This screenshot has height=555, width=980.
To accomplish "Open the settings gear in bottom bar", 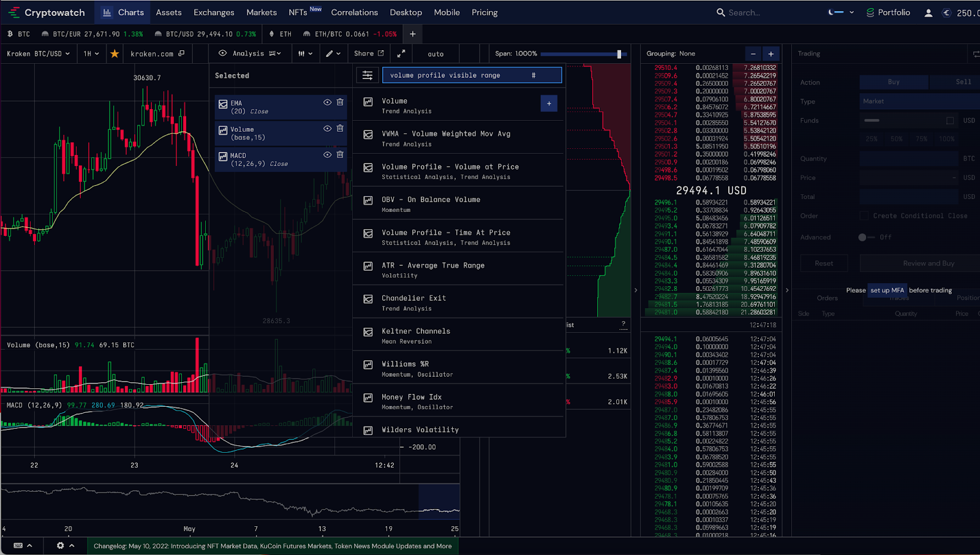I will tap(60, 545).
